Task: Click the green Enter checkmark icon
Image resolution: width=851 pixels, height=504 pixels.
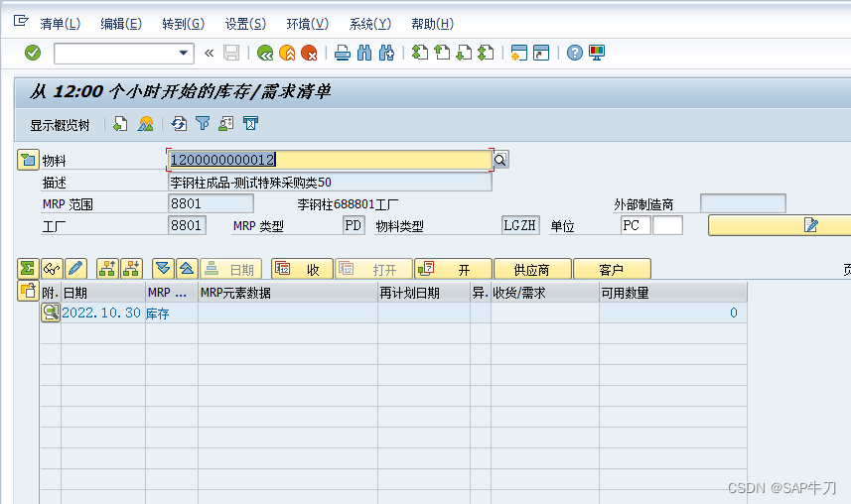Action: click(x=33, y=53)
